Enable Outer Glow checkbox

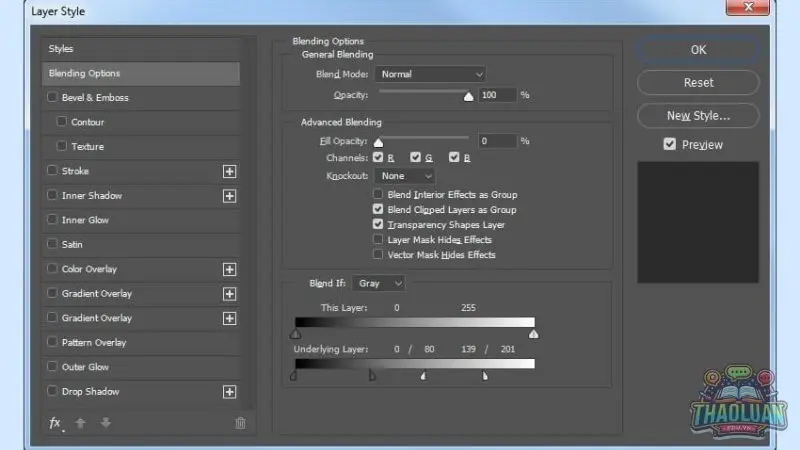tap(52, 366)
